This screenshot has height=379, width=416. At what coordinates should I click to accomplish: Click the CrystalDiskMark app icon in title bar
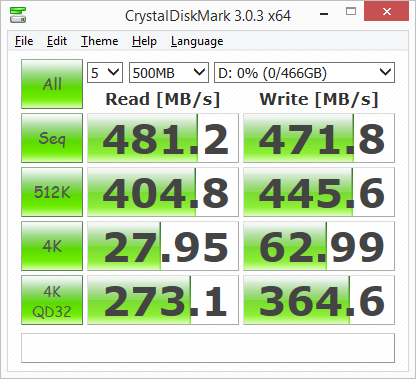(x=18, y=15)
